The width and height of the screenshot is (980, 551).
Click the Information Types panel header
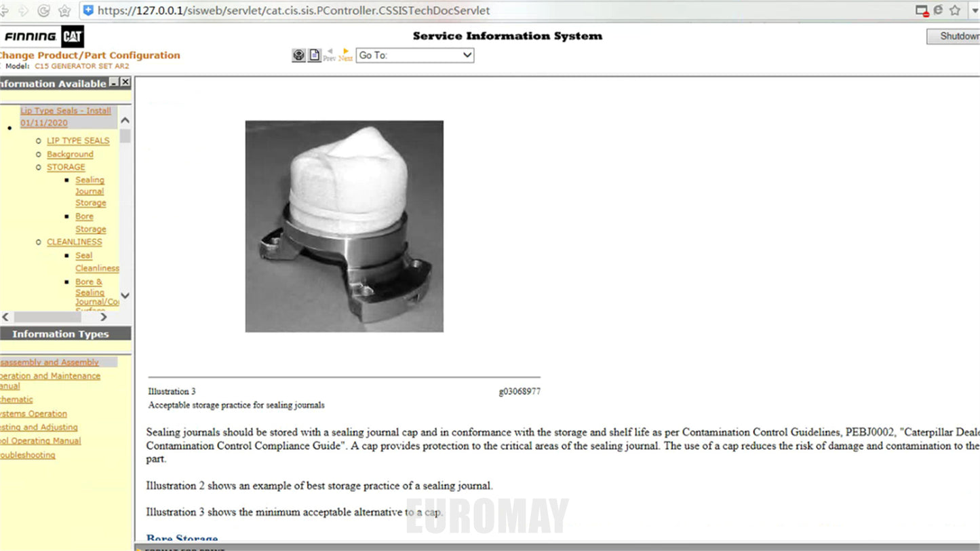65,334
